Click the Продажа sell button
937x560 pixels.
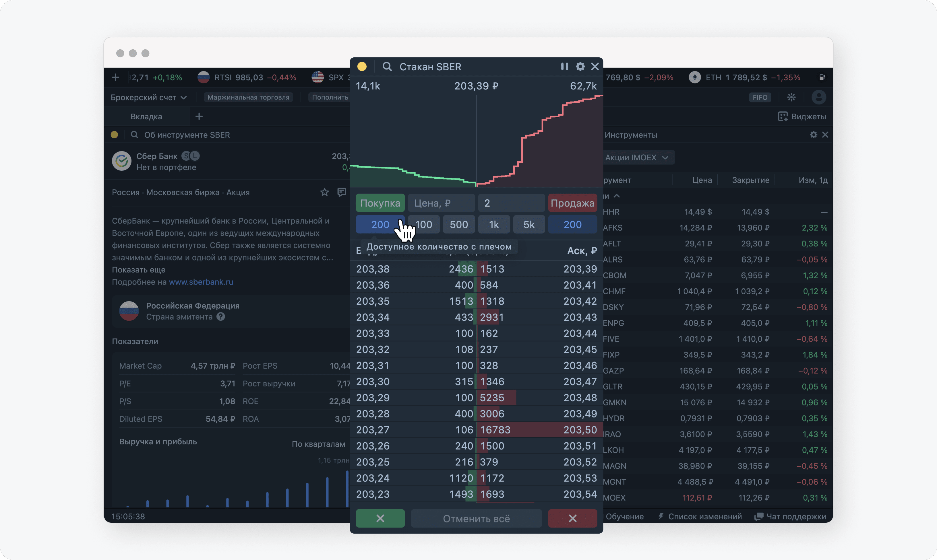(x=572, y=203)
